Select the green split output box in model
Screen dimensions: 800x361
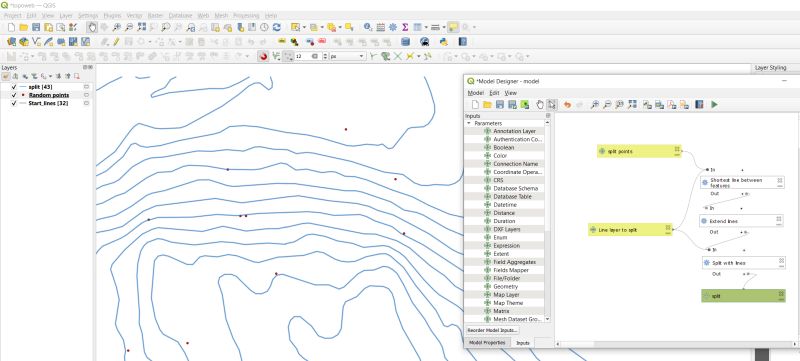coord(743,296)
